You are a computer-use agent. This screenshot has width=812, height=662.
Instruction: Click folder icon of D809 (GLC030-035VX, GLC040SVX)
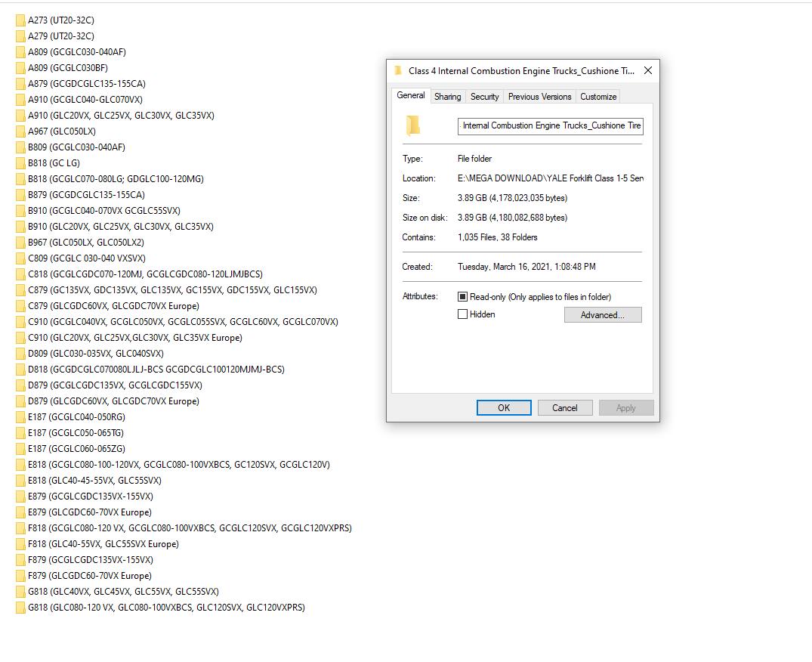pos(20,354)
